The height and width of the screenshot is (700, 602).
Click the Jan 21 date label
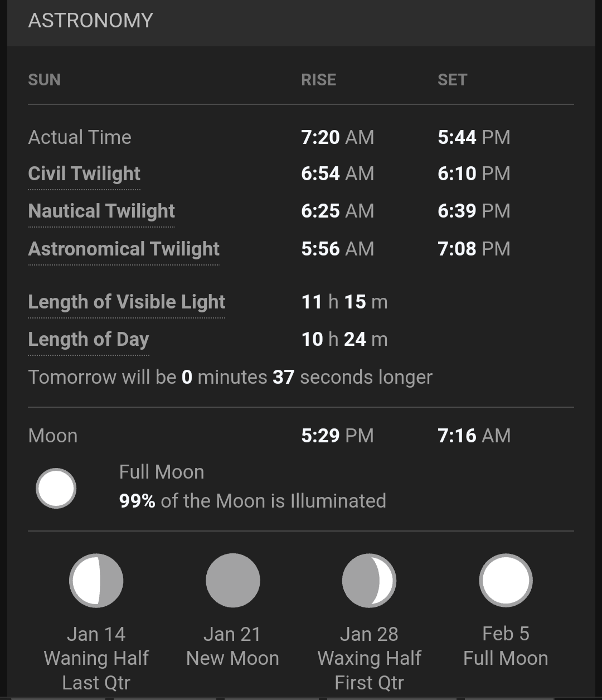232,634
